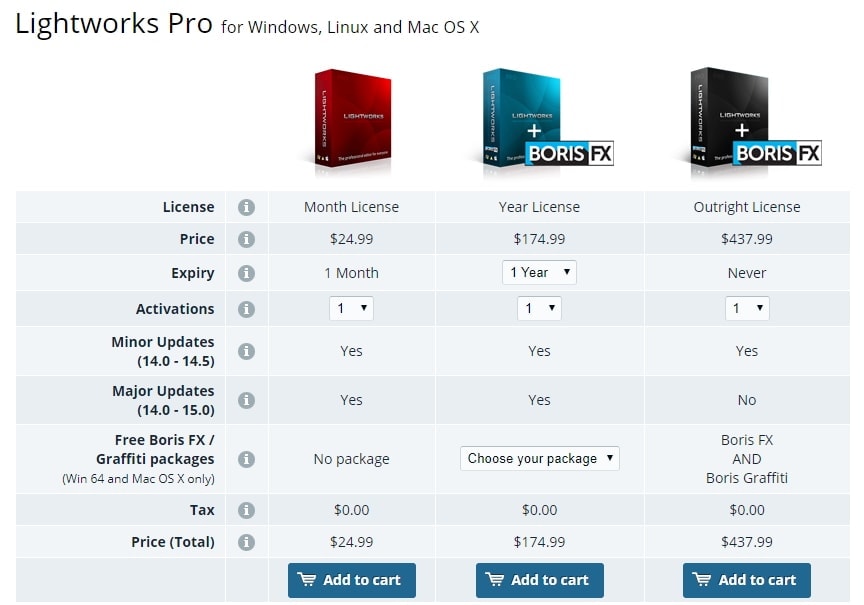
Task: Click info icon for Free Boris FX packages
Action: (x=246, y=459)
